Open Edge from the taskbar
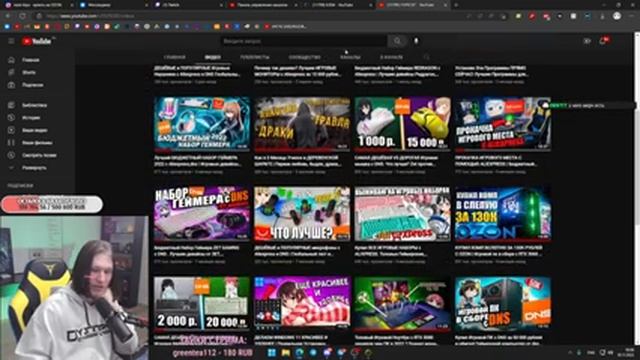 tap(300, 353)
